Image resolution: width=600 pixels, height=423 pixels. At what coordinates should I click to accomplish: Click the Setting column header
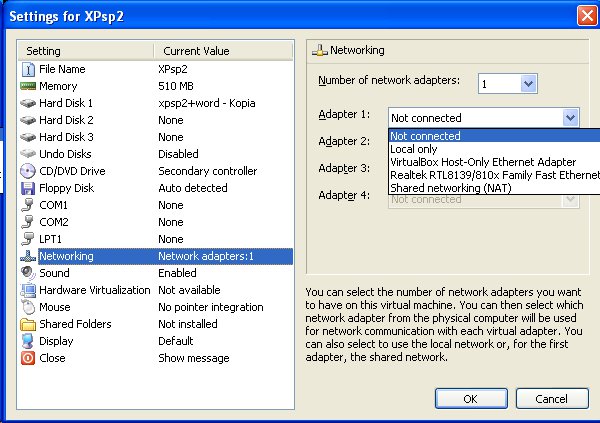click(x=85, y=51)
